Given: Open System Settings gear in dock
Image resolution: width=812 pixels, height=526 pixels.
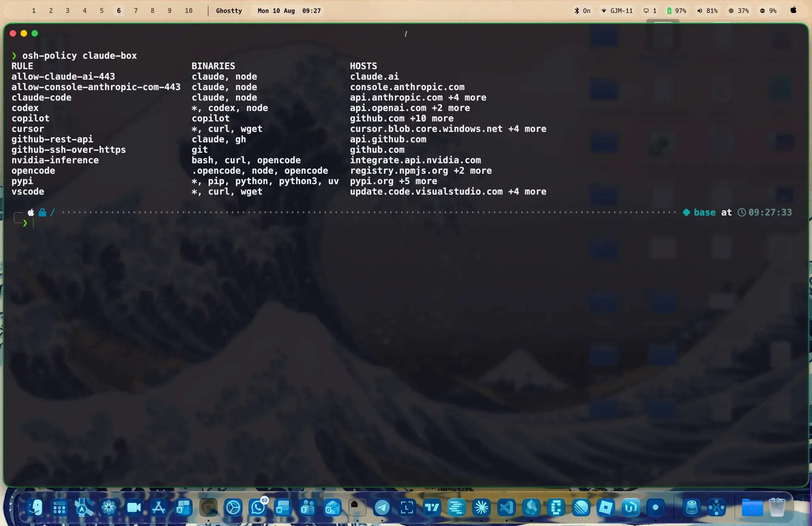Looking at the screenshot, I should pyautogui.click(x=233, y=507).
